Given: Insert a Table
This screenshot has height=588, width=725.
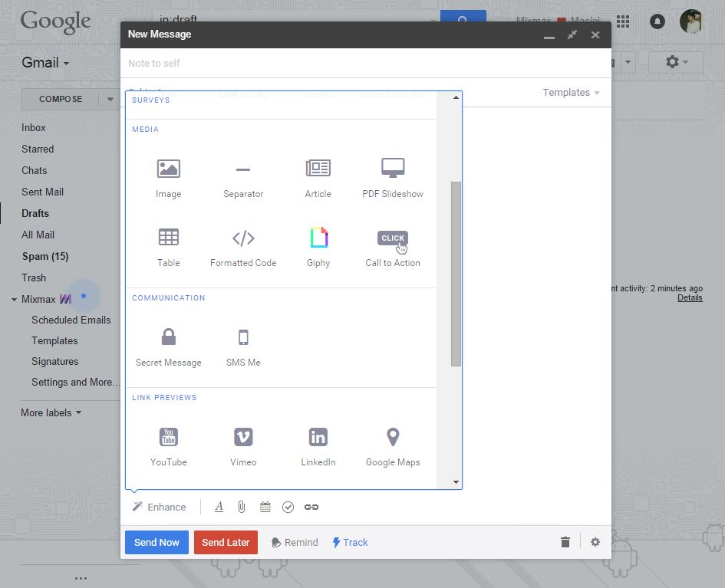Looking at the screenshot, I should pyautogui.click(x=168, y=248).
